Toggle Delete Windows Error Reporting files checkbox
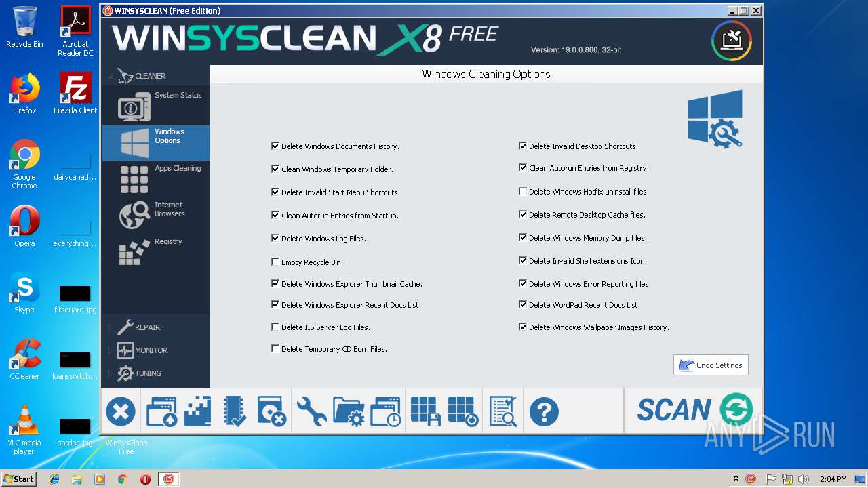 tap(523, 283)
